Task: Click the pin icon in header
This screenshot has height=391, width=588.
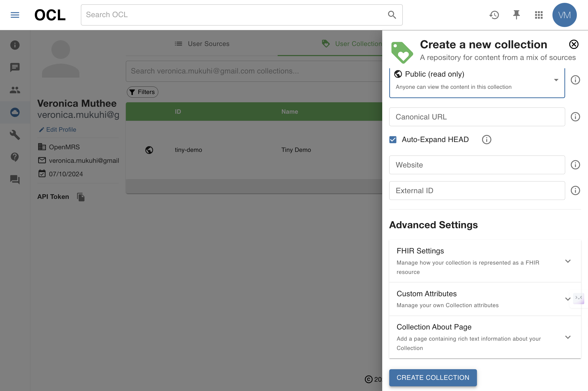Action: (516, 15)
